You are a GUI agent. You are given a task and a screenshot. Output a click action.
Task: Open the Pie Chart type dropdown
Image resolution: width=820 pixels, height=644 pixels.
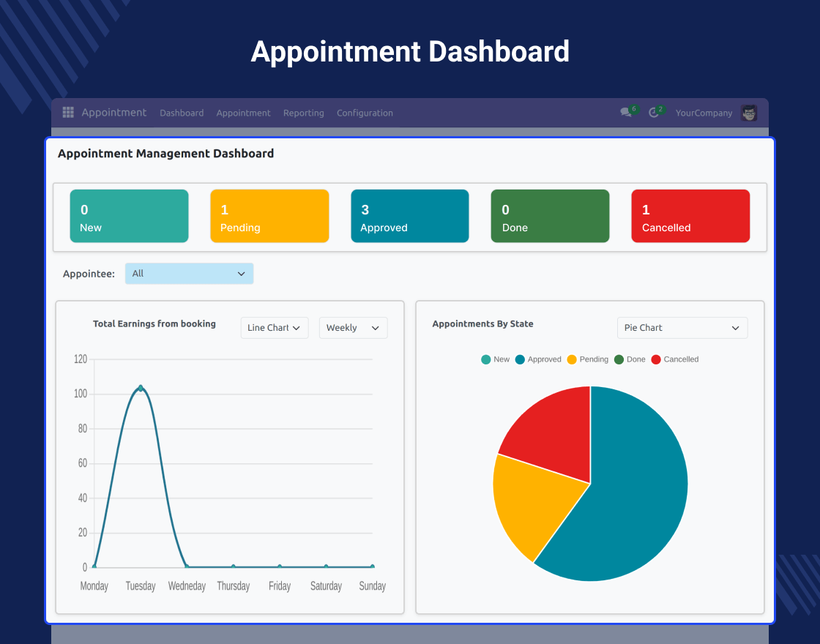click(682, 328)
